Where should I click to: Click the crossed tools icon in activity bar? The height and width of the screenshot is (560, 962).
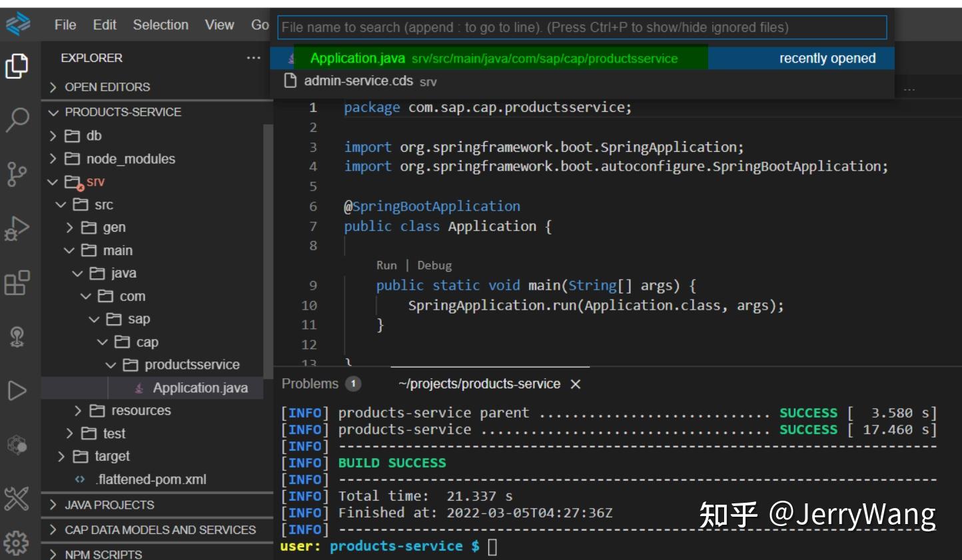(x=17, y=498)
